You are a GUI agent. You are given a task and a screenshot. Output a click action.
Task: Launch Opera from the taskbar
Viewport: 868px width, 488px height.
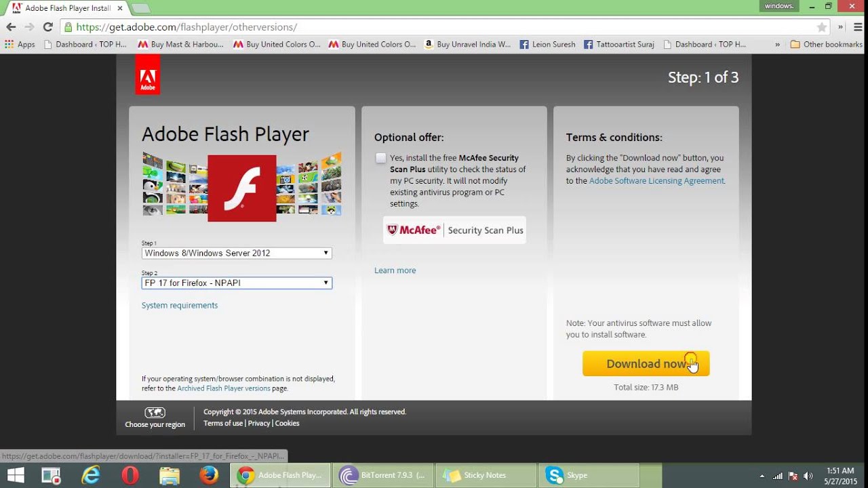(x=130, y=475)
